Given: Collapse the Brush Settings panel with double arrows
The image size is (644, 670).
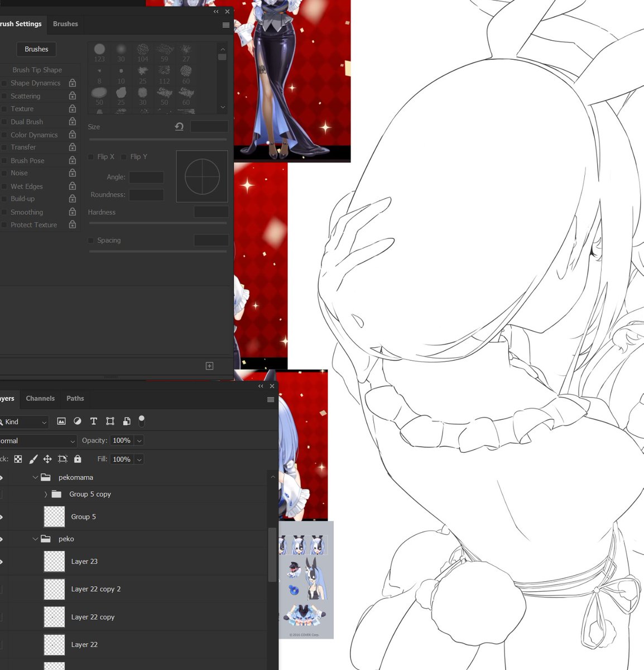Looking at the screenshot, I should pos(216,11).
